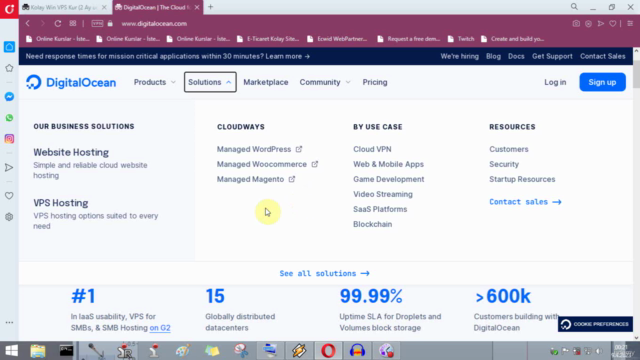The image size is (640, 360).
Task: Open the Website Hosting solution
Action: [x=71, y=152]
